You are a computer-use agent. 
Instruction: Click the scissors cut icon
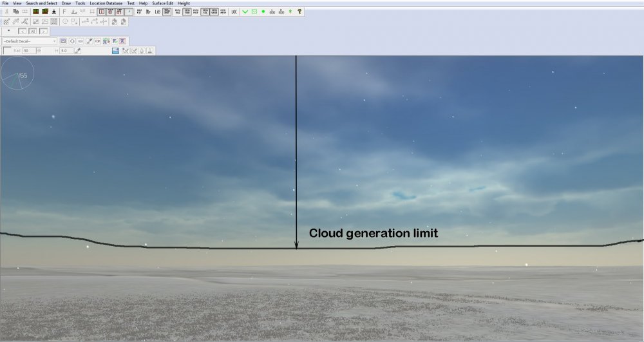coord(6,12)
